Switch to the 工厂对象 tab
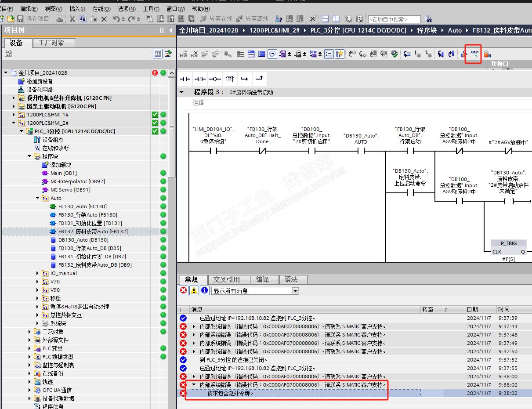Image resolution: width=532 pixels, height=409 pixels. 54,43
